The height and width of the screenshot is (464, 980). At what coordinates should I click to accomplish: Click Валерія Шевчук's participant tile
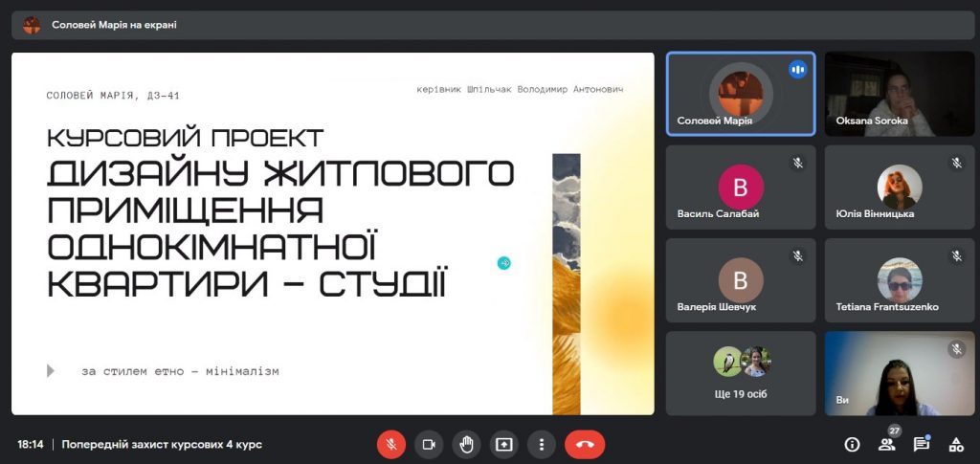pyautogui.click(x=741, y=279)
